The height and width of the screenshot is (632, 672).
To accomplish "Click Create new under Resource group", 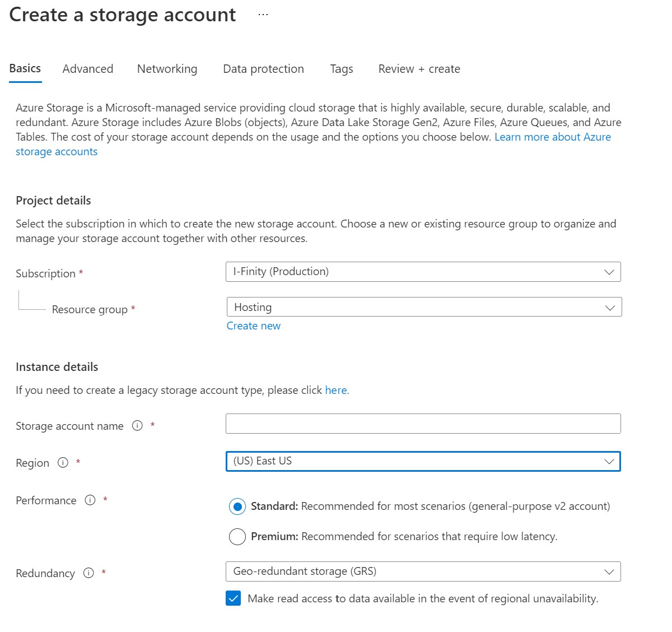I will tap(253, 326).
